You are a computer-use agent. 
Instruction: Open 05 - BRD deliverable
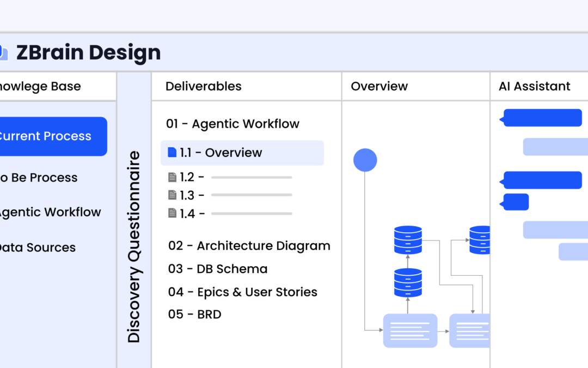194,315
